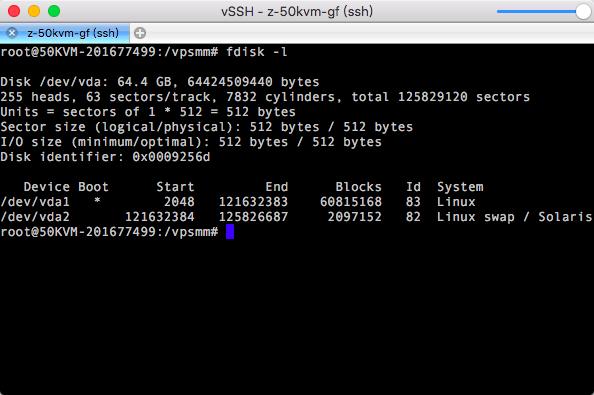Click the last root@50KVM prompt line
This screenshot has width=594, height=395.
pos(109,232)
